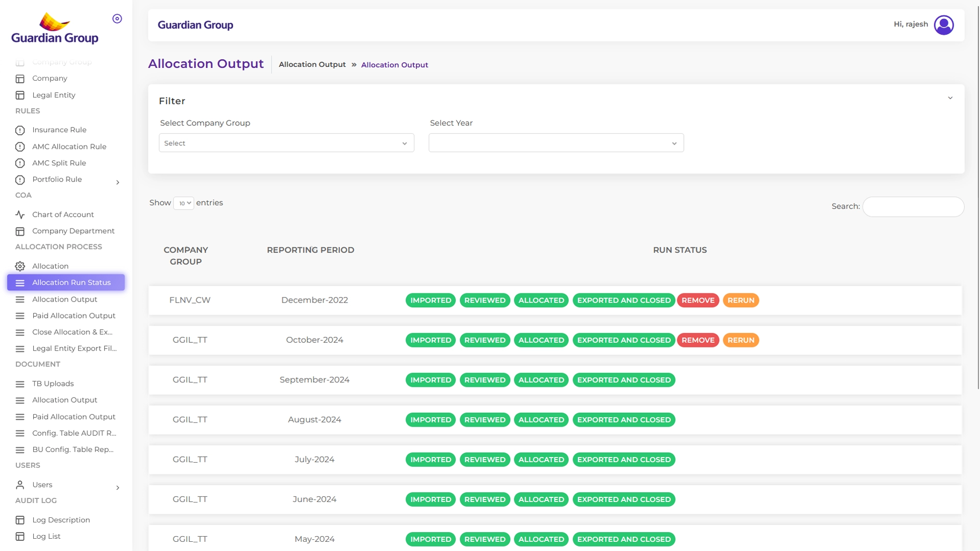Click IMPORTED badge in October-2024 row
Viewport: 980px width, 551px height.
pos(430,340)
